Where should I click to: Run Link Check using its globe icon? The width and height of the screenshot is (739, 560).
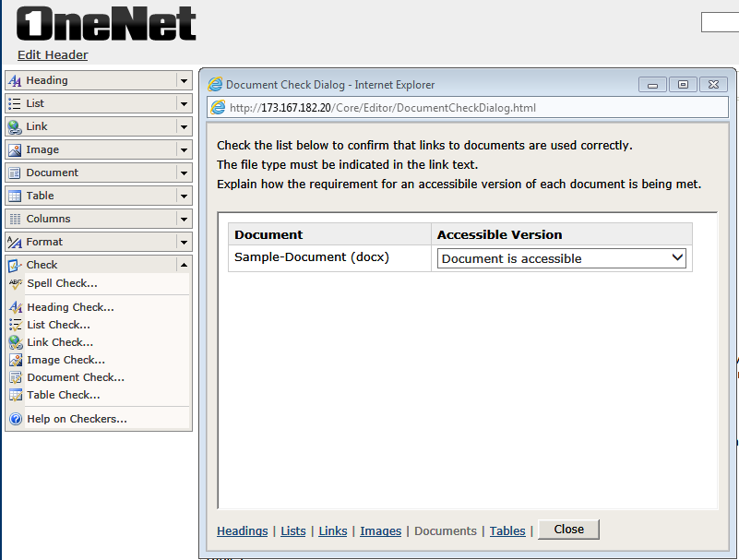[x=16, y=341]
